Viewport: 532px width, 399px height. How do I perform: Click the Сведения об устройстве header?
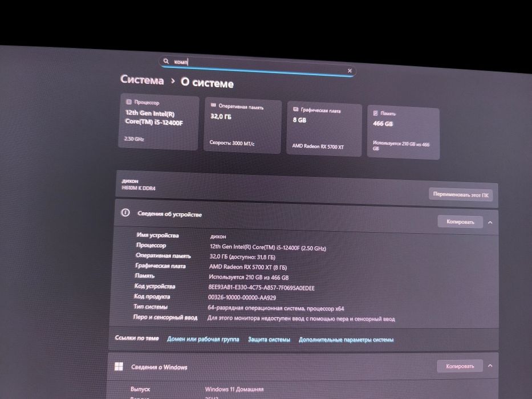(x=306, y=217)
